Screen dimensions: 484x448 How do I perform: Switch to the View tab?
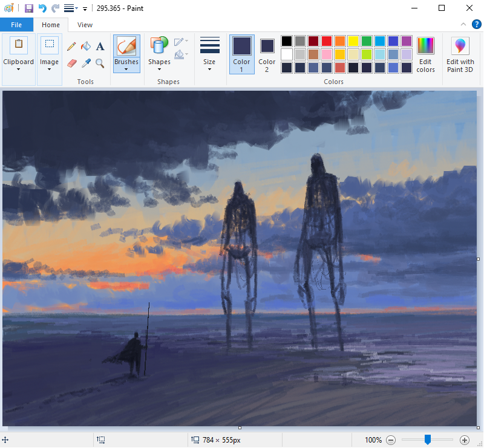click(85, 25)
